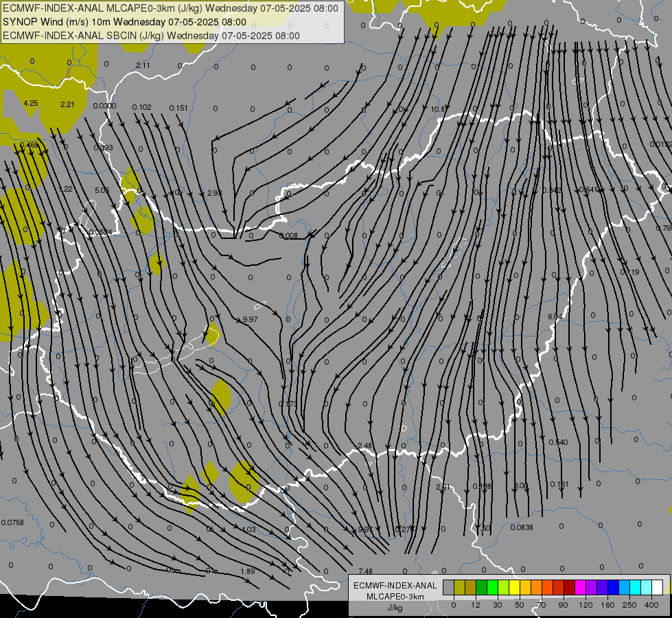Select the 0.0758 grid value
Screen dimensions: 672x618
click(x=12, y=523)
